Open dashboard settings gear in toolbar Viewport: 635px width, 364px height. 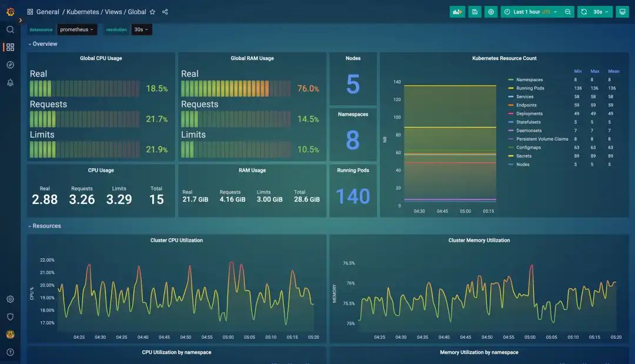click(x=491, y=12)
